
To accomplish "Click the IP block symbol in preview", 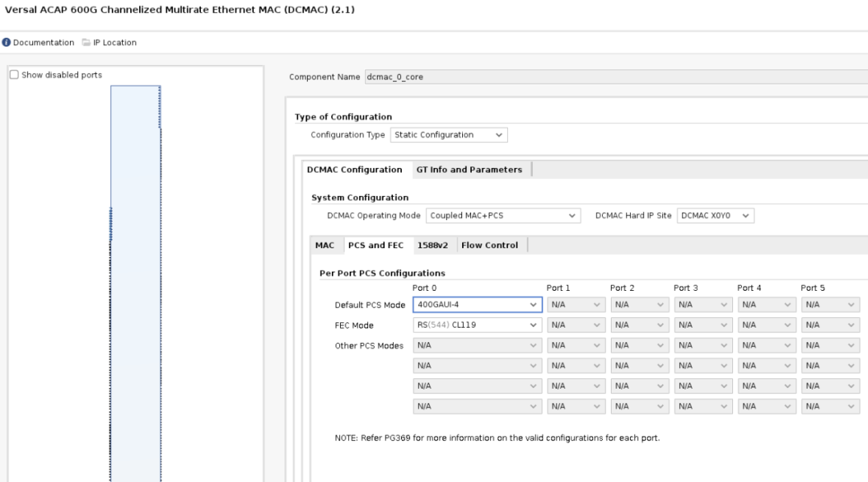I will [x=136, y=284].
